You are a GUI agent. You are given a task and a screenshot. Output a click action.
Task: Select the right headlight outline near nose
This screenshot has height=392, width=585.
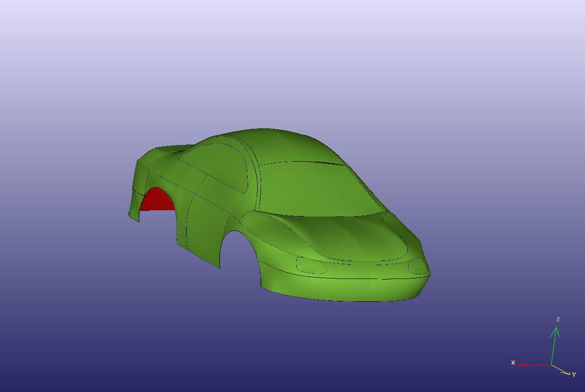click(418, 266)
